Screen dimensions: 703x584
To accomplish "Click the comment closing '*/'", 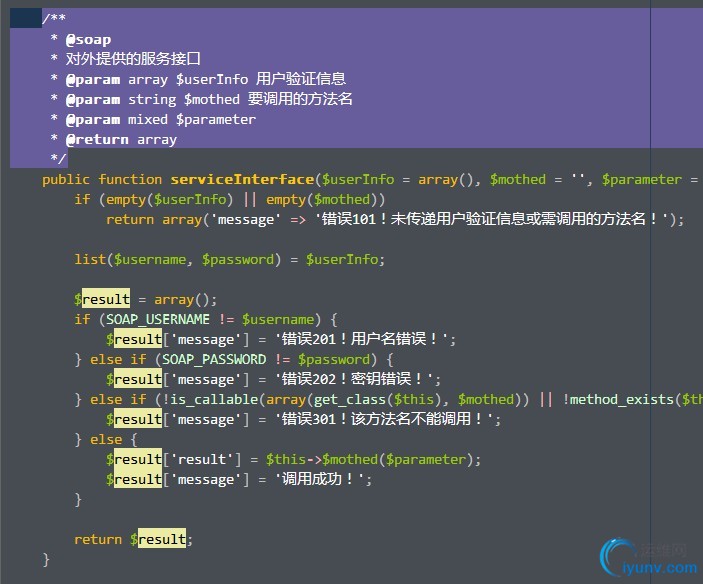I will point(58,159).
